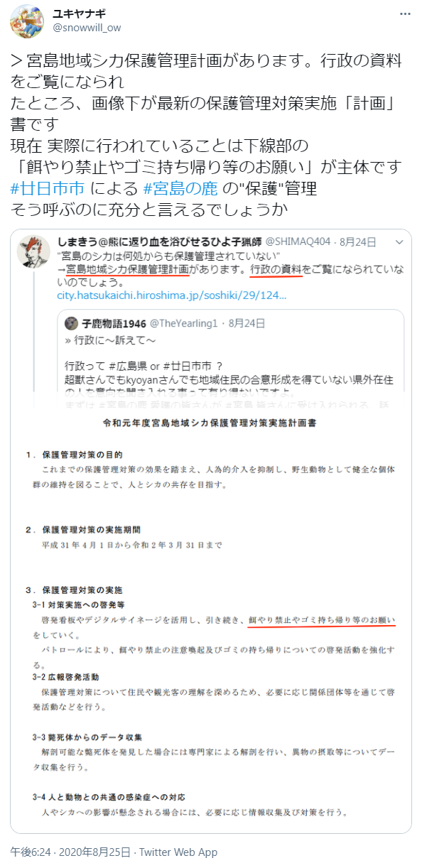422x868 pixels.
Task: Click the quoted tweet's 8月24日 date
Action: click(357, 242)
